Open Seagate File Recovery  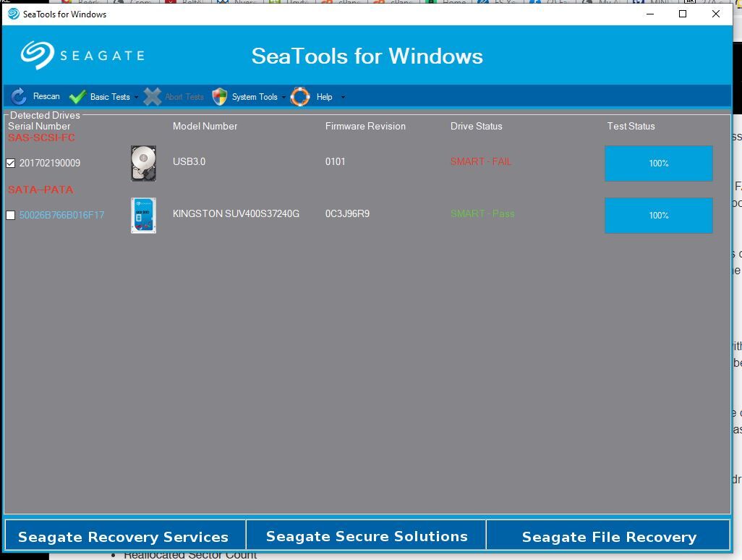[x=608, y=535]
